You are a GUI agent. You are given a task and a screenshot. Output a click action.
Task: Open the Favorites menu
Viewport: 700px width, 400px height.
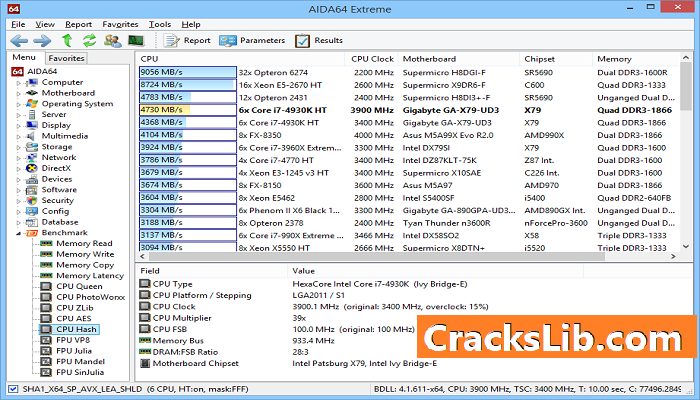(x=120, y=25)
